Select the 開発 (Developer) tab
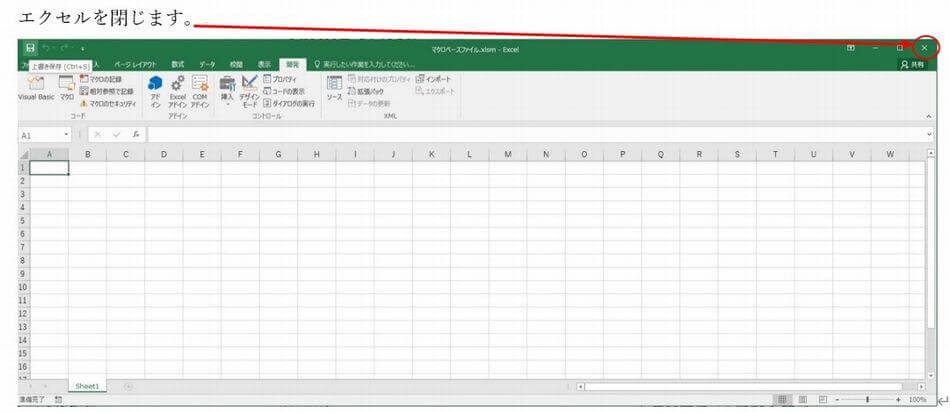The height and width of the screenshot is (412, 950). [293, 64]
